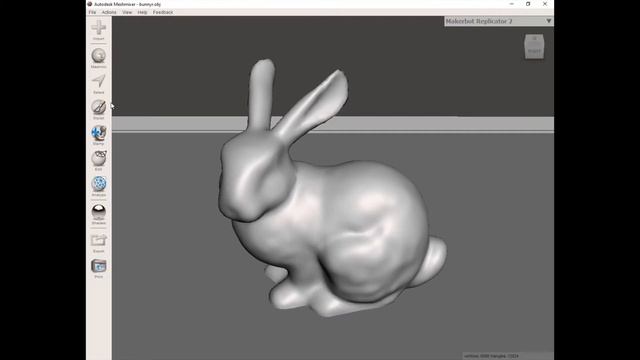Launch the Analysis tool
This screenshot has height=360, width=640.
(x=98, y=184)
